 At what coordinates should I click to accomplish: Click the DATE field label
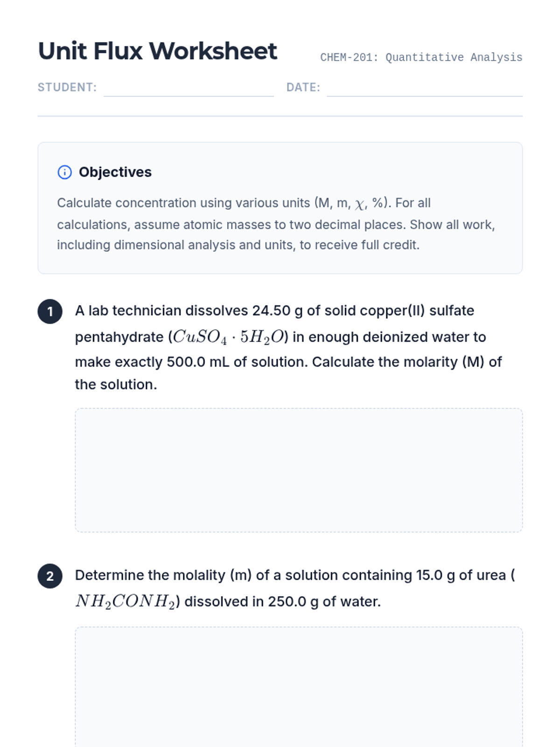[x=303, y=87]
